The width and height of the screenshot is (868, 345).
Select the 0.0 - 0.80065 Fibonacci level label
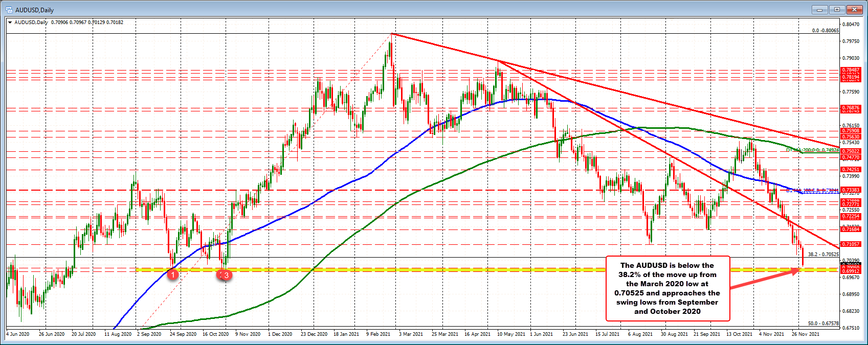825,31
